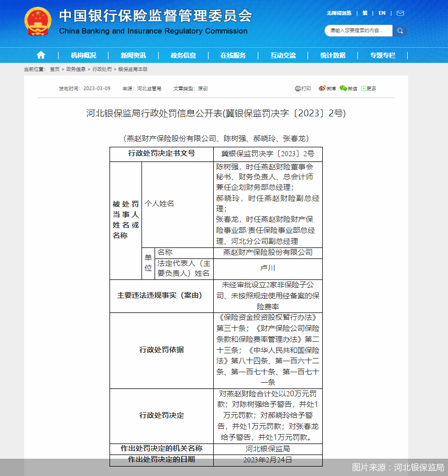Share to WeChat via 微信 icon

click(x=348, y=89)
